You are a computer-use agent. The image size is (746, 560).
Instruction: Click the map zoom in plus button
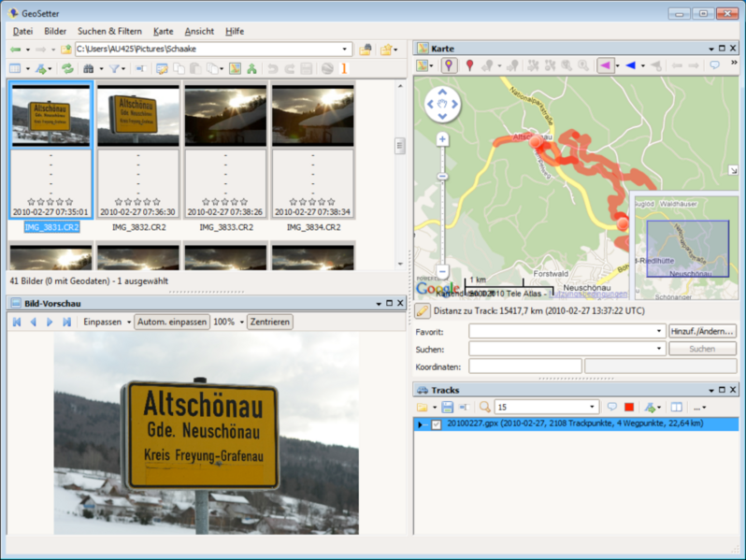click(442, 139)
